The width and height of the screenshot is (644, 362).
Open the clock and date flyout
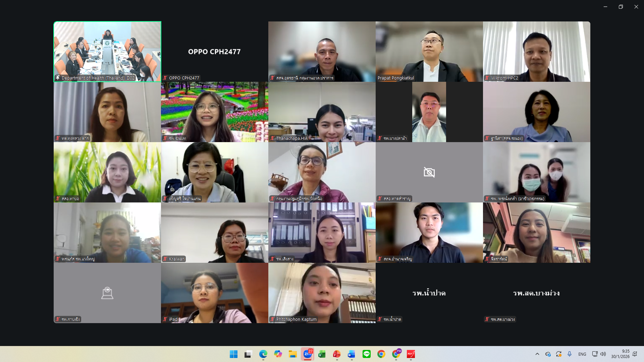[620, 354]
